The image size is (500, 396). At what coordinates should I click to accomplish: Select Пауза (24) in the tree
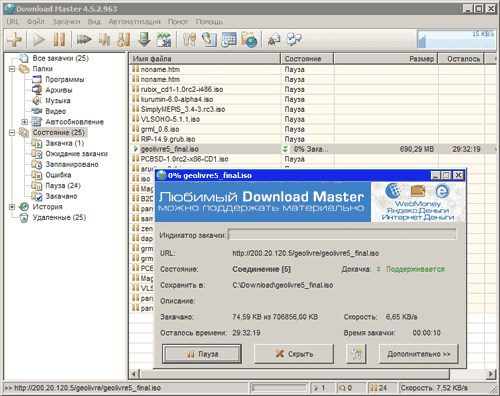point(63,186)
